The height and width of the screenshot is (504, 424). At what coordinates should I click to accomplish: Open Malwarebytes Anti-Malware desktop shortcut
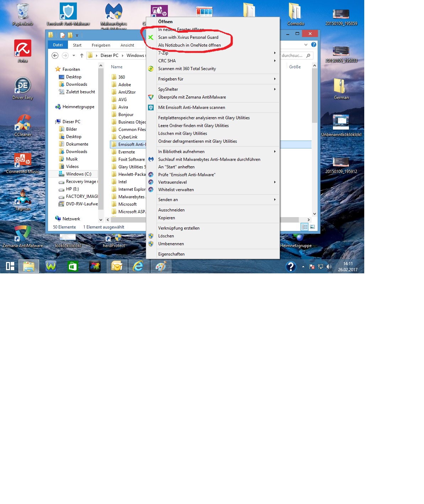(x=113, y=16)
